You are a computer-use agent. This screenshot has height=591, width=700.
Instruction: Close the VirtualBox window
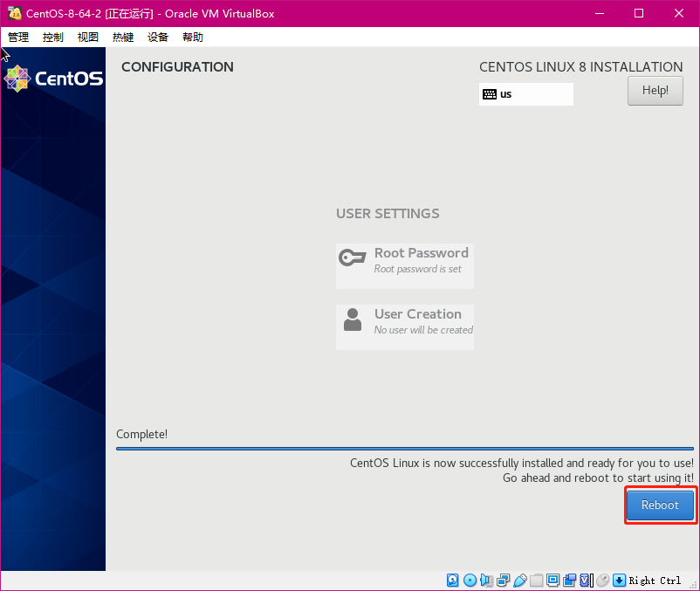coord(678,13)
